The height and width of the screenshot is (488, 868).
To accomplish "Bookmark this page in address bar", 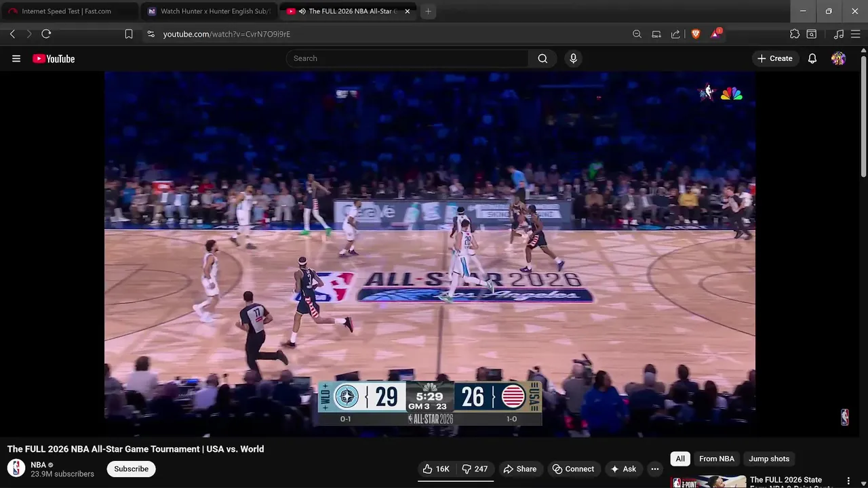I will tap(129, 34).
